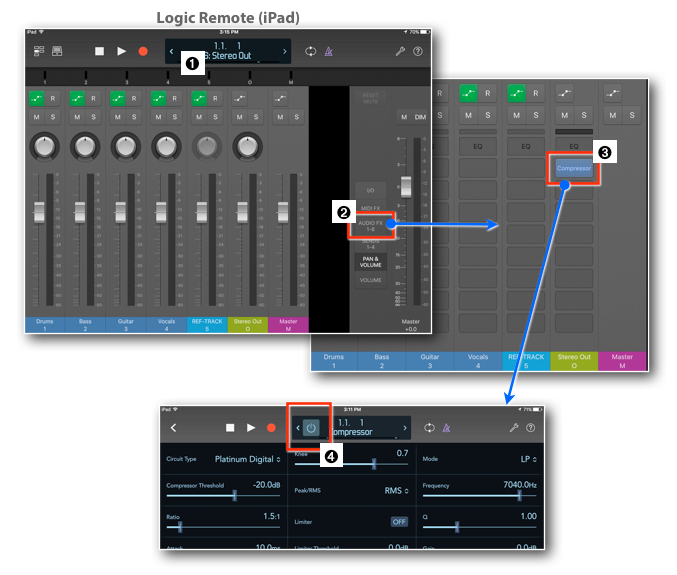The image size is (677, 575).
Task: Open the Compressor plugin slot on Stereo Out
Action: pos(573,168)
